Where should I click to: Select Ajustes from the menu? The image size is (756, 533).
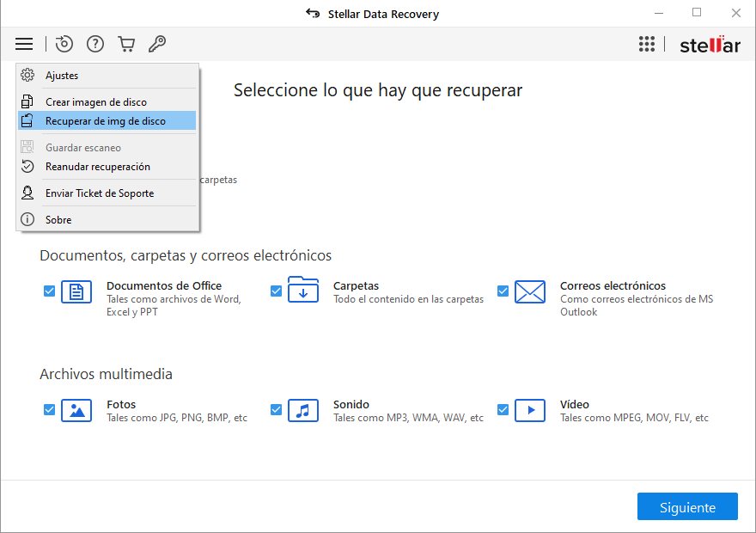[62, 76]
